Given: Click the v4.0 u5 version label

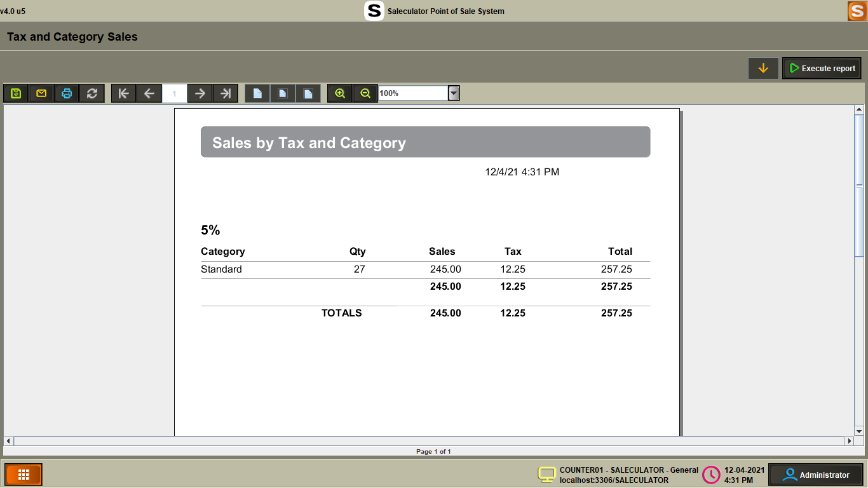Looking at the screenshot, I should tap(13, 11).
